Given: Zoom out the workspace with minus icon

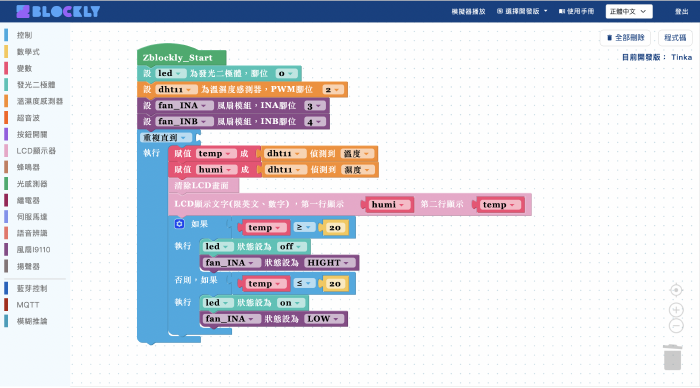Looking at the screenshot, I should pyautogui.click(x=676, y=326).
